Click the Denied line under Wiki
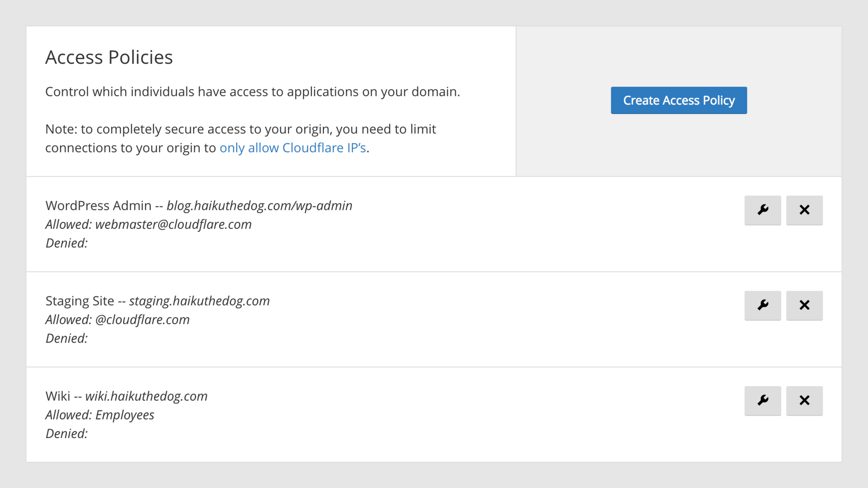The image size is (868, 488). click(66, 433)
